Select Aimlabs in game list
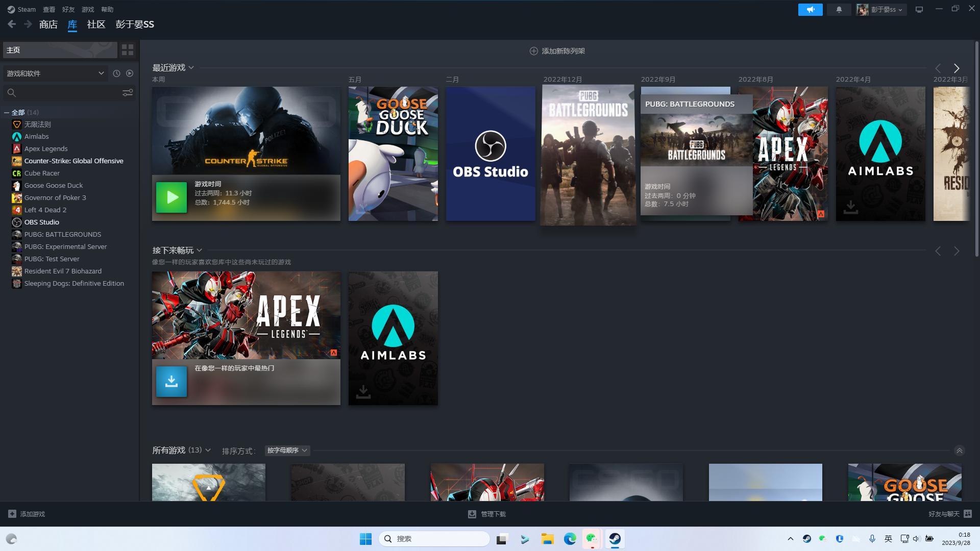This screenshot has width=980, height=551. [37, 136]
